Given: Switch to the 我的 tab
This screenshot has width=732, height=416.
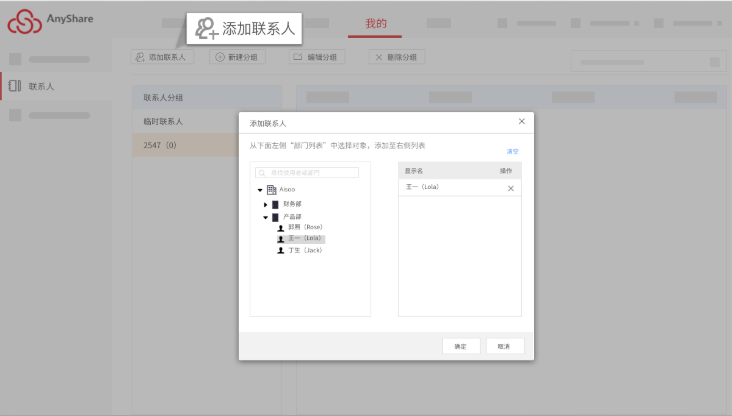Looking at the screenshot, I should [x=376, y=23].
